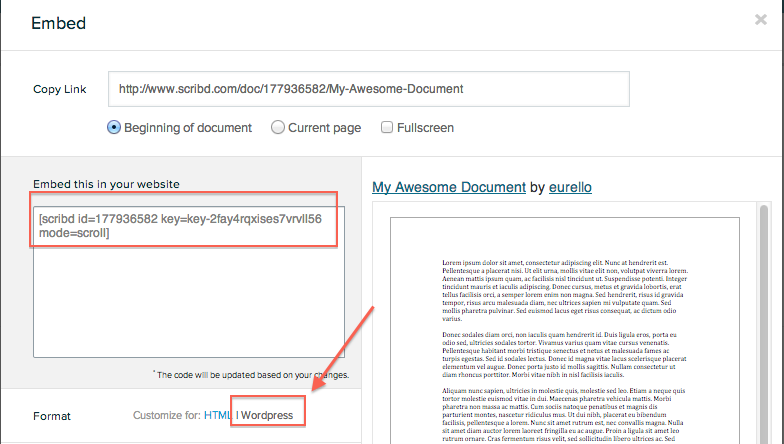
Task: Click the document preview page
Action: [564, 330]
